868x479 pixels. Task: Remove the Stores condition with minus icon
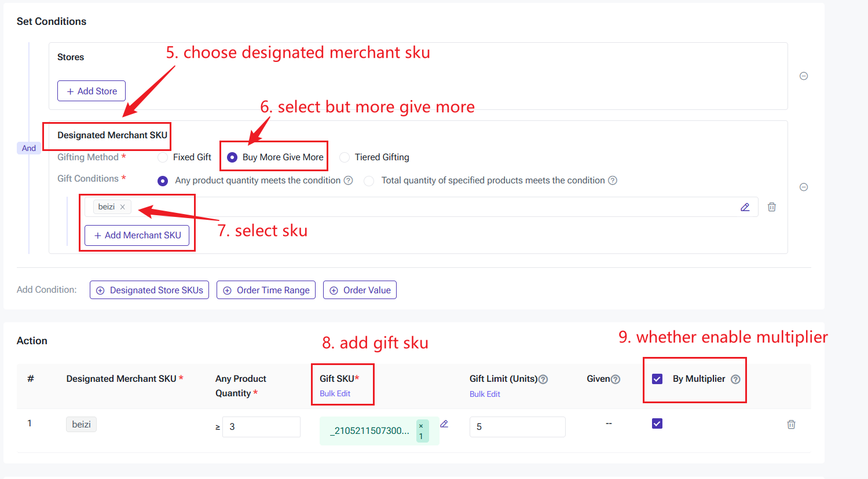coord(804,76)
